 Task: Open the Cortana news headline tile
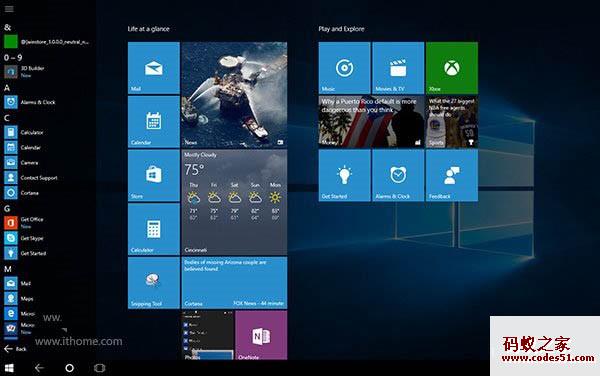pyautogui.click(x=234, y=283)
